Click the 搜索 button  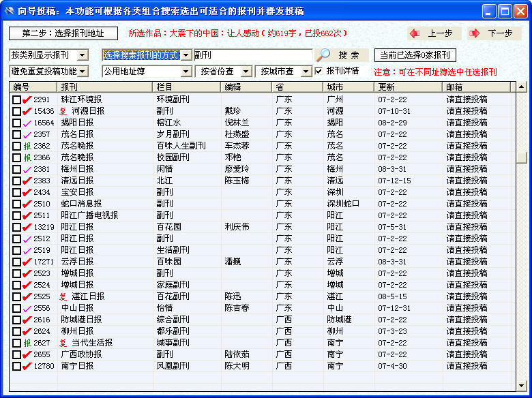point(342,55)
